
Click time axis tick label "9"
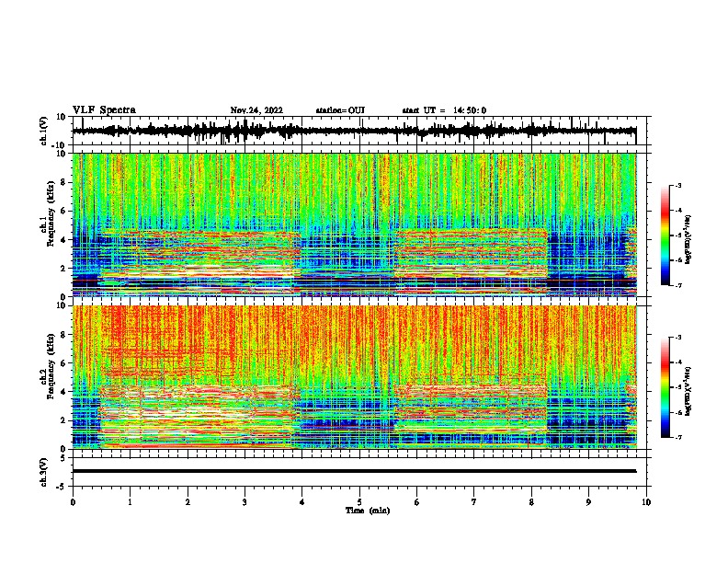(x=588, y=502)
